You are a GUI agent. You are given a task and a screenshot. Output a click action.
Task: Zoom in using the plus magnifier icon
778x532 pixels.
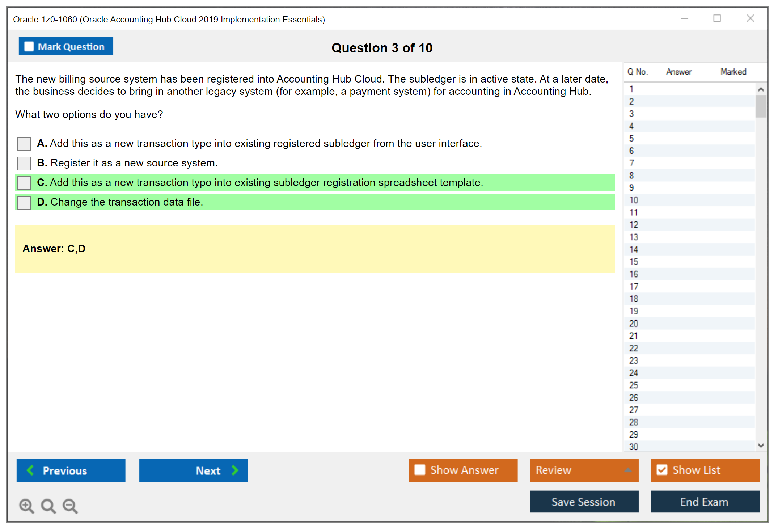click(26, 506)
